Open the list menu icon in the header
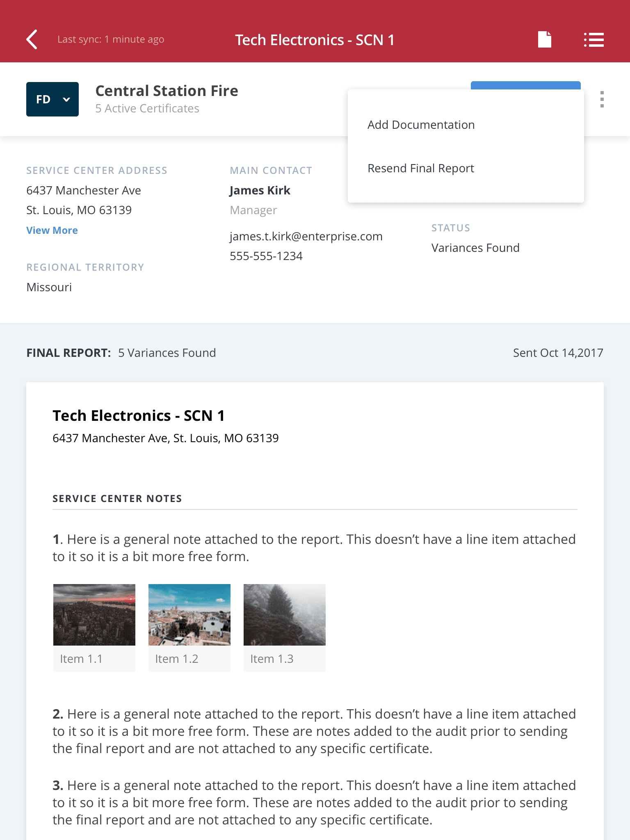 point(593,40)
